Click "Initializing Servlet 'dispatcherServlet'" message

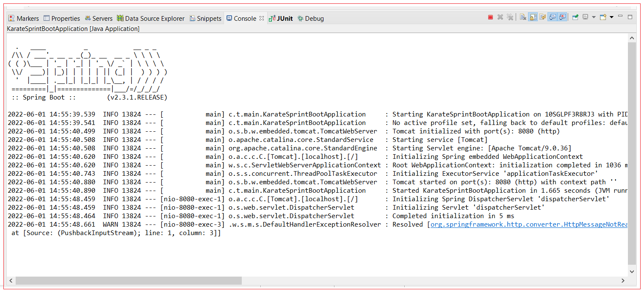coord(468,207)
